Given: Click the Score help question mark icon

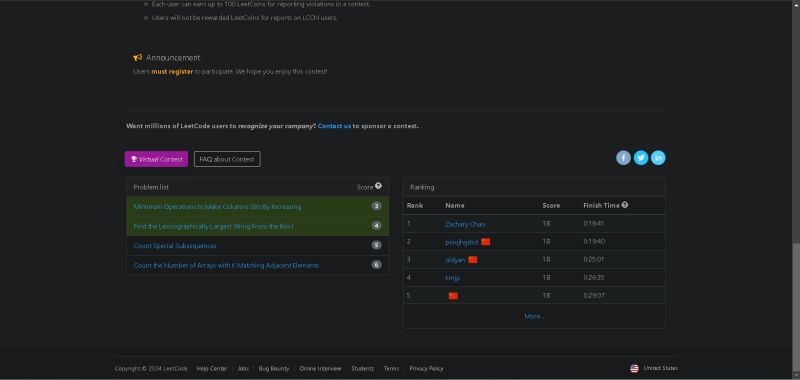Looking at the screenshot, I should point(378,186).
